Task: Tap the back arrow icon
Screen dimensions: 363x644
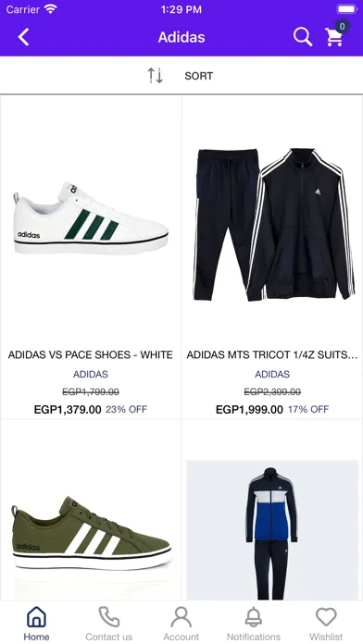Action: [x=23, y=37]
